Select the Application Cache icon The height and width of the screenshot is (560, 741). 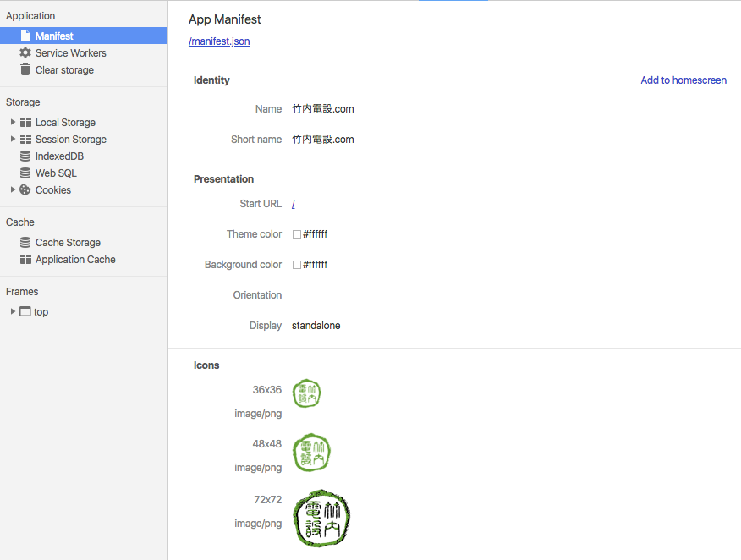click(25, 259)
